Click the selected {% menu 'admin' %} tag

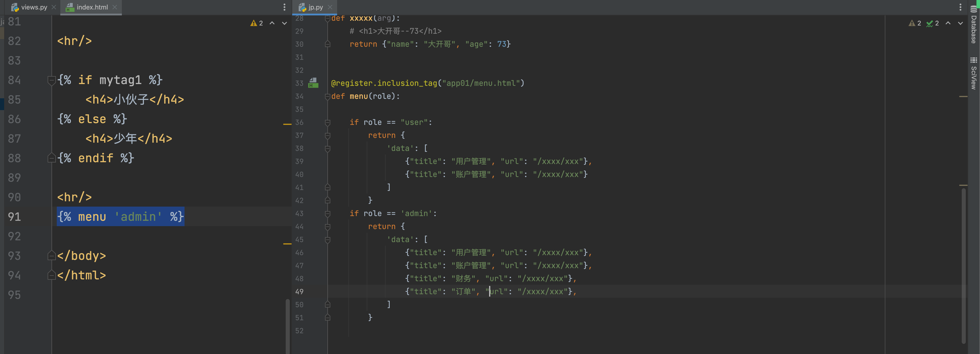click(121, 217)
